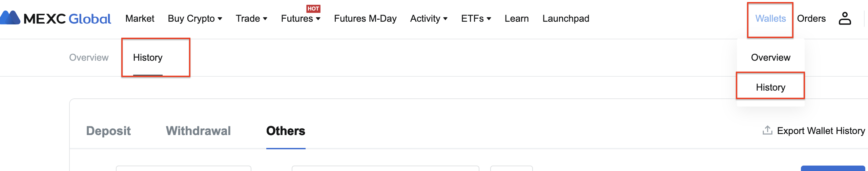The height and width of the screenshot is (171, 868).
Task: Navigate to Launchpad
Action: 566,18
